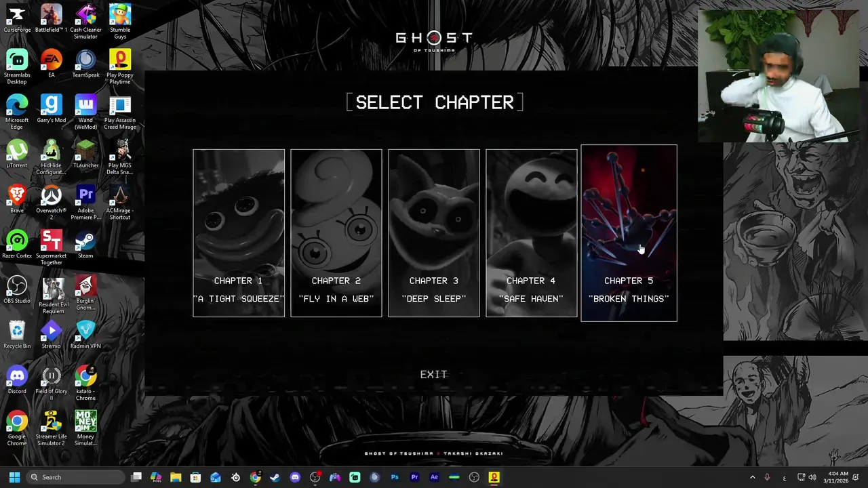868x488 pixels.
Task: Open Radmin VPN desktop shortcut
Action: click(85, 335)
